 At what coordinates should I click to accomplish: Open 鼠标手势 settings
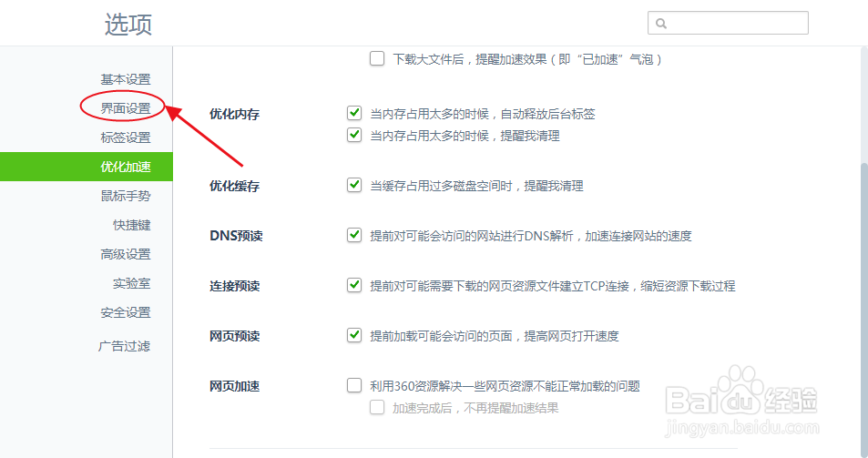[x=126, y=196]
